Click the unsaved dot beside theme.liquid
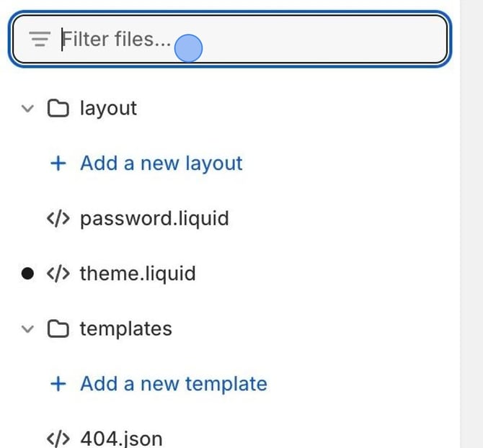The width and height of the screenshot is (483, 448). tap(28, 274)
